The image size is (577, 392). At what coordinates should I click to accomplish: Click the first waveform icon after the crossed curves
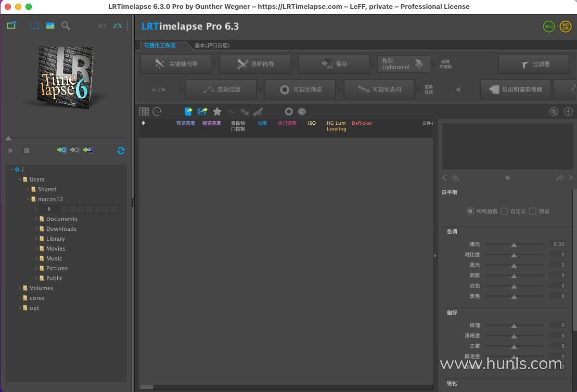pyautogui.click(x=245, y=111)
